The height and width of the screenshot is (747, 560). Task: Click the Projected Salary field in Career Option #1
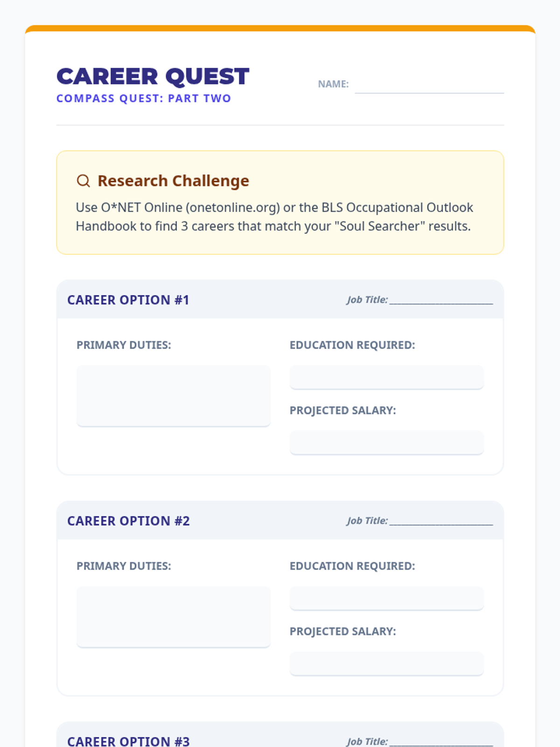pos(386,442)
